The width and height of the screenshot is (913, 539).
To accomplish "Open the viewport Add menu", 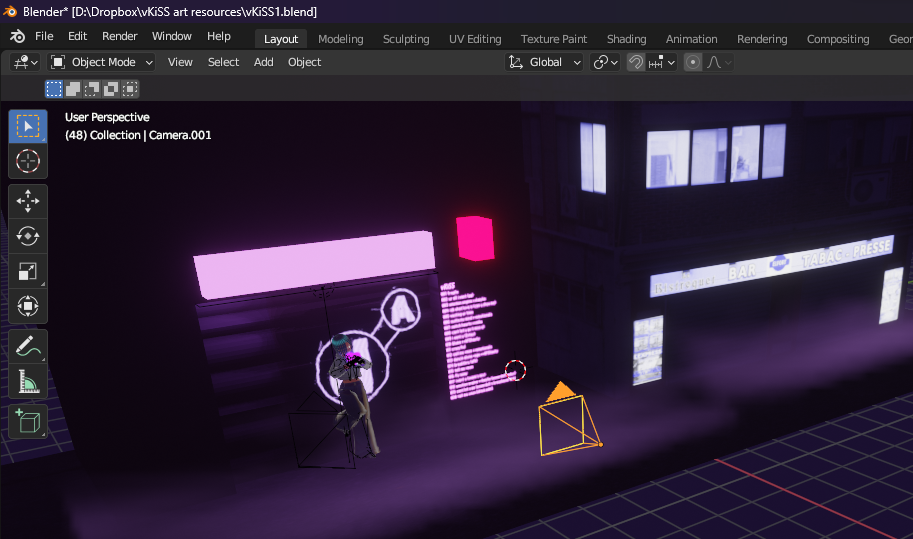I will 264,62.
